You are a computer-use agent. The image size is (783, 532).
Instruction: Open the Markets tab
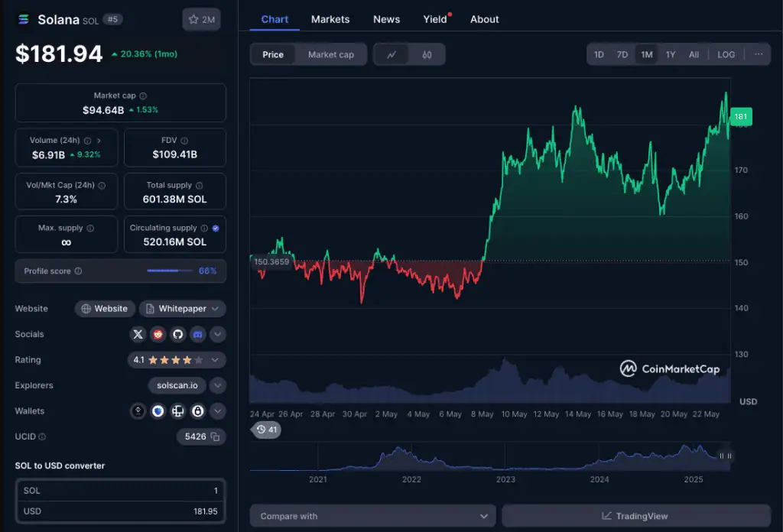pyautogui.click(x=330, y=19)
